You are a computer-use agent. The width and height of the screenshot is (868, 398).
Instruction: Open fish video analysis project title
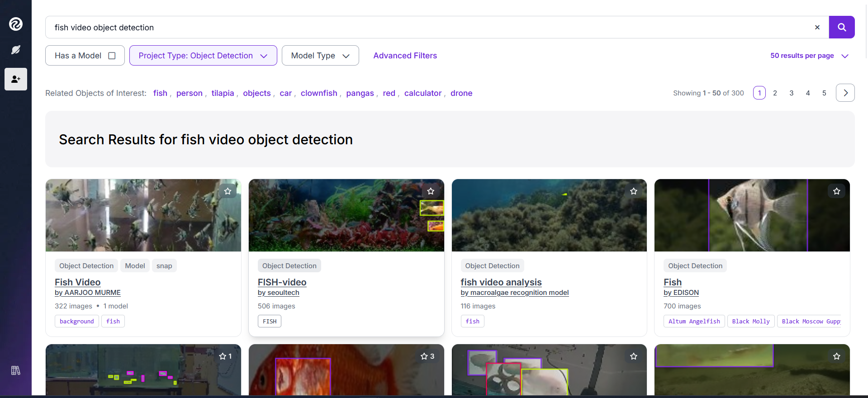[x=501, y=282]
